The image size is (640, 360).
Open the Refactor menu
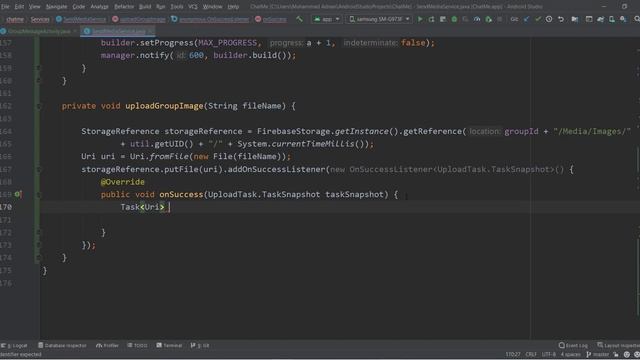click(124, 7)
